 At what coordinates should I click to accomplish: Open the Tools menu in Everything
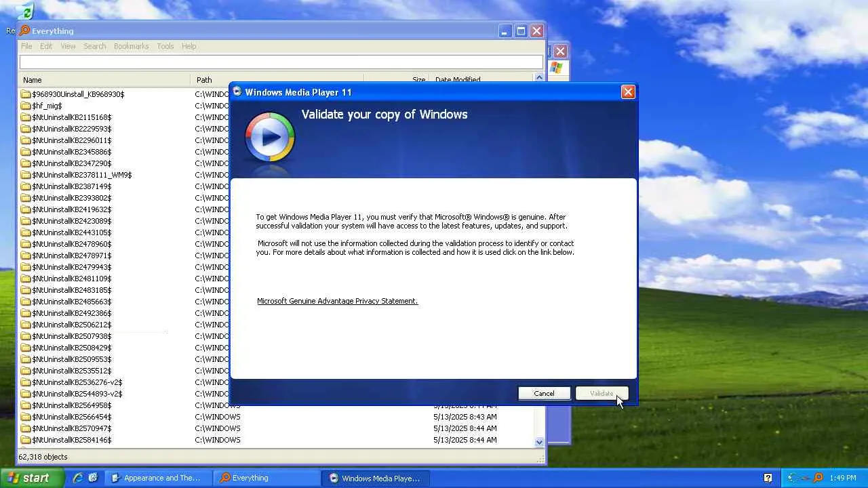click(165, 46)
